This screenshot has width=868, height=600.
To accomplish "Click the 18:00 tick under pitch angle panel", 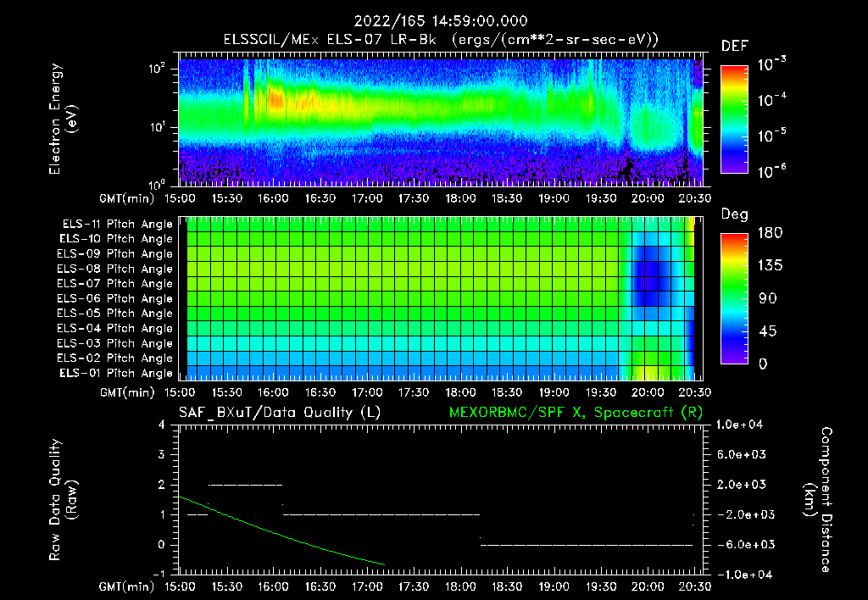I will click(460, 392).
